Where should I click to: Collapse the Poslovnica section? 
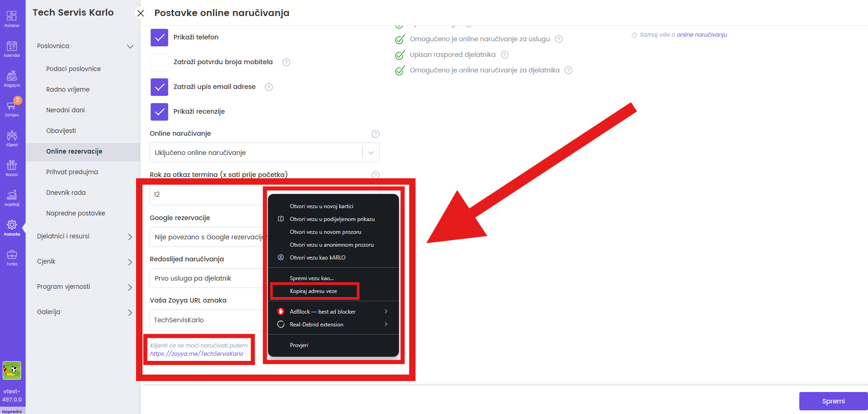(x=130, y=46)
